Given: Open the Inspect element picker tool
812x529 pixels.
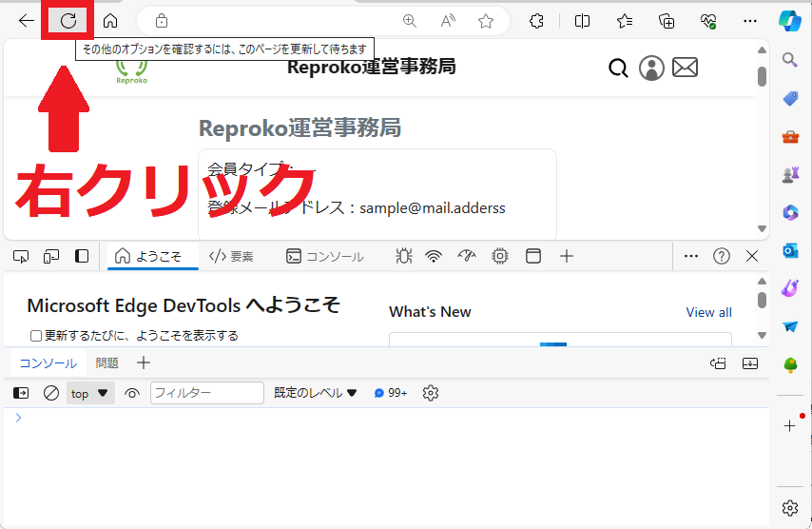Looking at the screenshot, I should [x=21, y=256].
